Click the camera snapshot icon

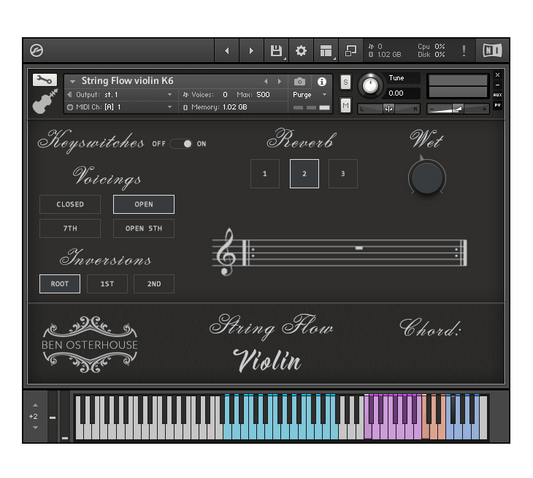tap(299, 82)
